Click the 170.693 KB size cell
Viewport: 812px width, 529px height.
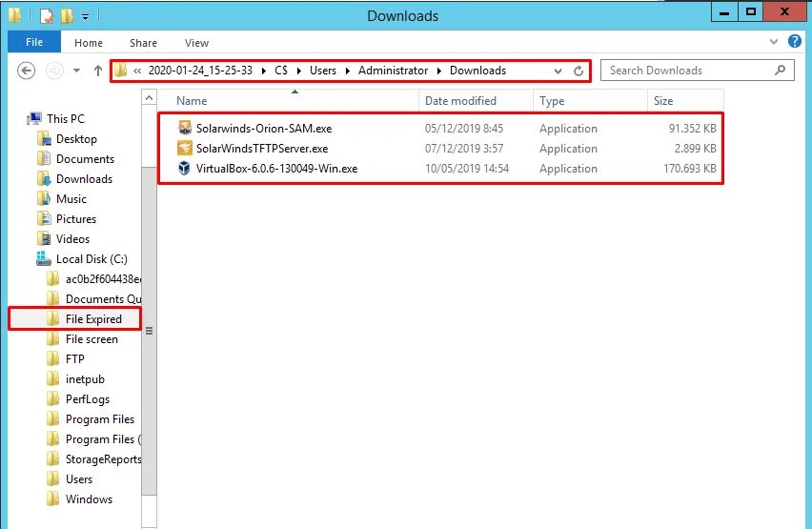click(x=690, y=169)
